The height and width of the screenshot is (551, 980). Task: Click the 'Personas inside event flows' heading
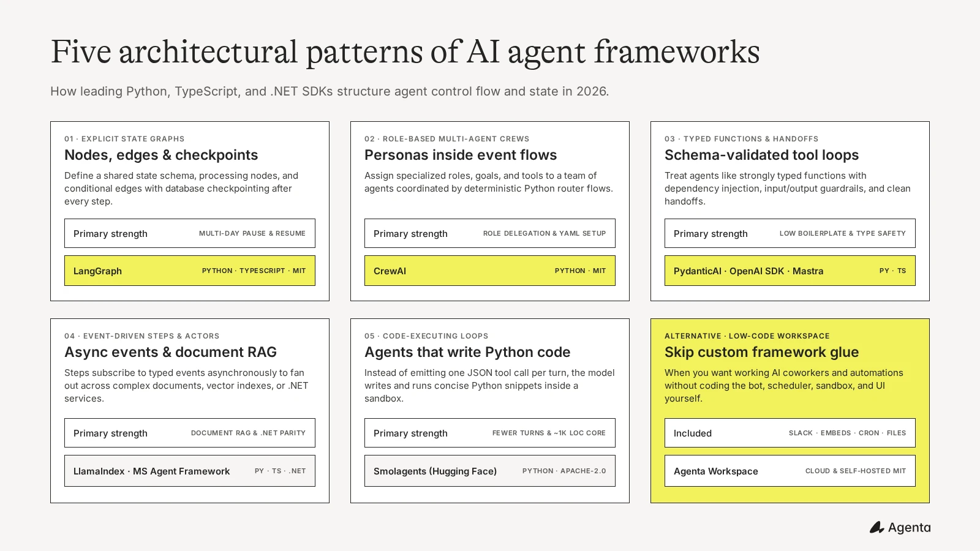tap(461, 155)
